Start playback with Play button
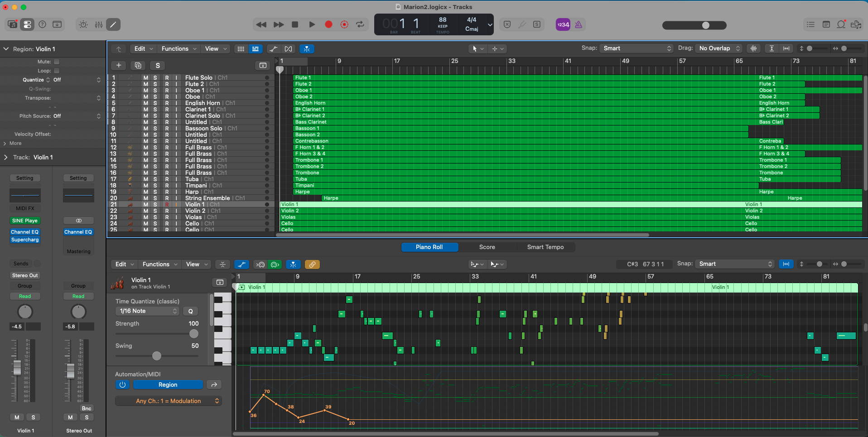Viewport: 868px width, 437px height. [312, 24]
